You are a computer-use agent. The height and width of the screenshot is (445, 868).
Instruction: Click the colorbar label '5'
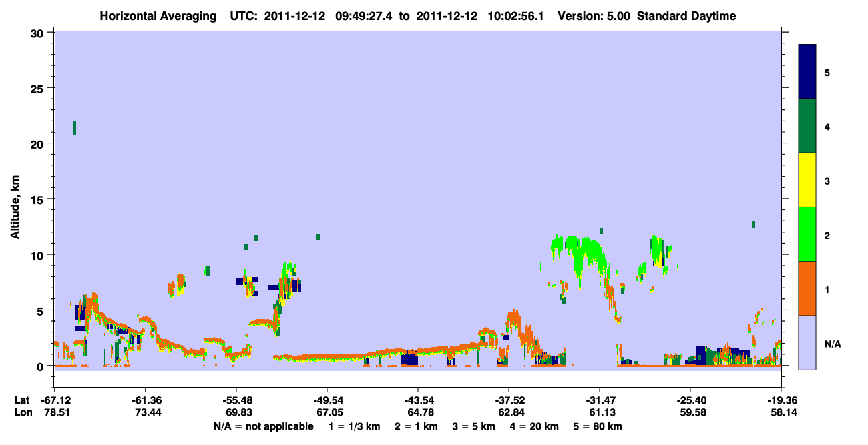pos(827,72)
